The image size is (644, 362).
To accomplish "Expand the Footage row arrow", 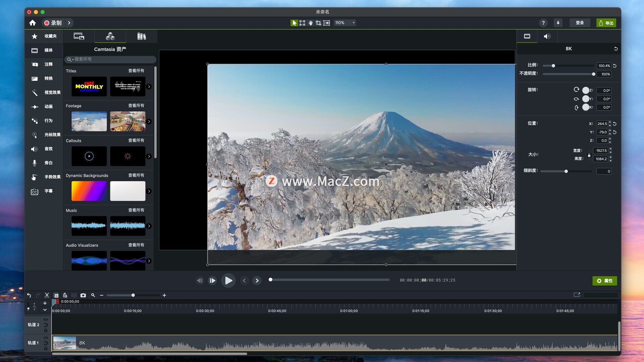I will pos(149,121).
